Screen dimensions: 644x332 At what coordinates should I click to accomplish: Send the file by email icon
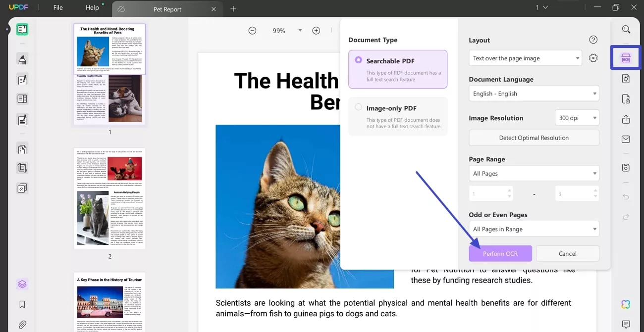(626, 139)
